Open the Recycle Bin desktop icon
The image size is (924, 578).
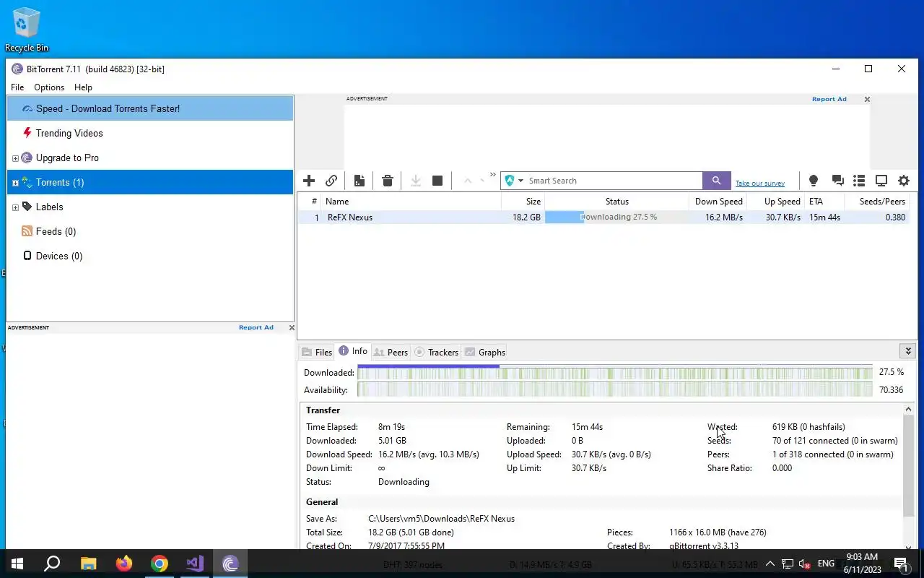coord(27,30)
